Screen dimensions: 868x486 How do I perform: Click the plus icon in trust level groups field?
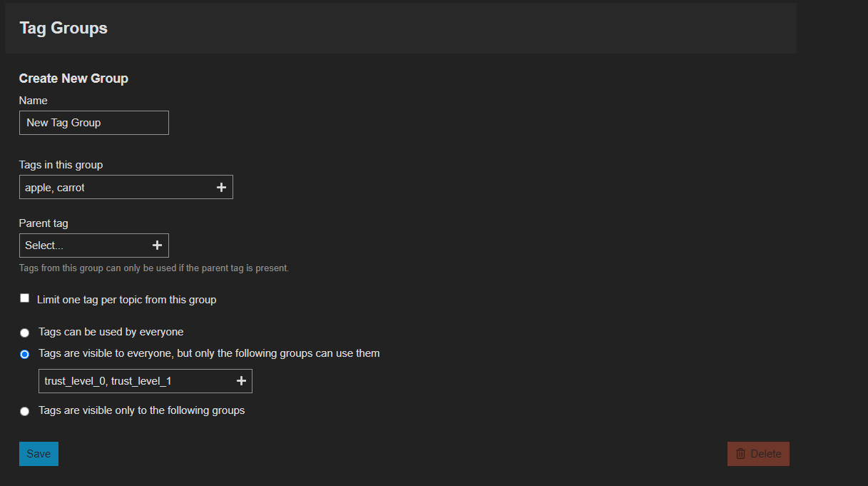[241, 381]
